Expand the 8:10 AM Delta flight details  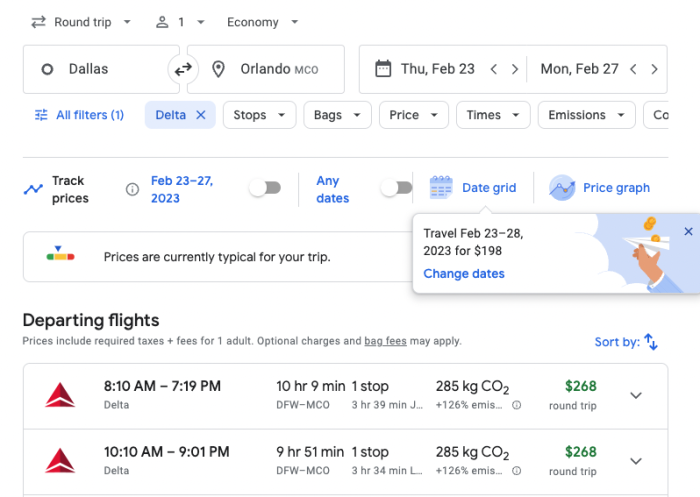(636, 395)
